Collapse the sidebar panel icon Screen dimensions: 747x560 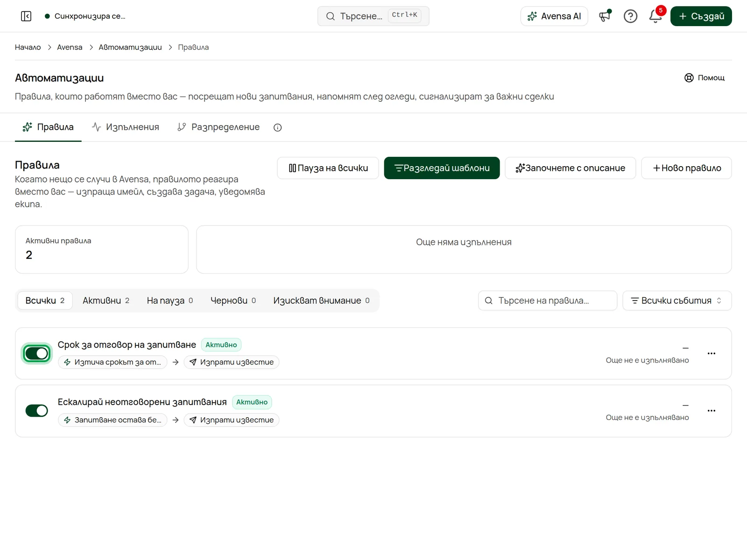26,16
